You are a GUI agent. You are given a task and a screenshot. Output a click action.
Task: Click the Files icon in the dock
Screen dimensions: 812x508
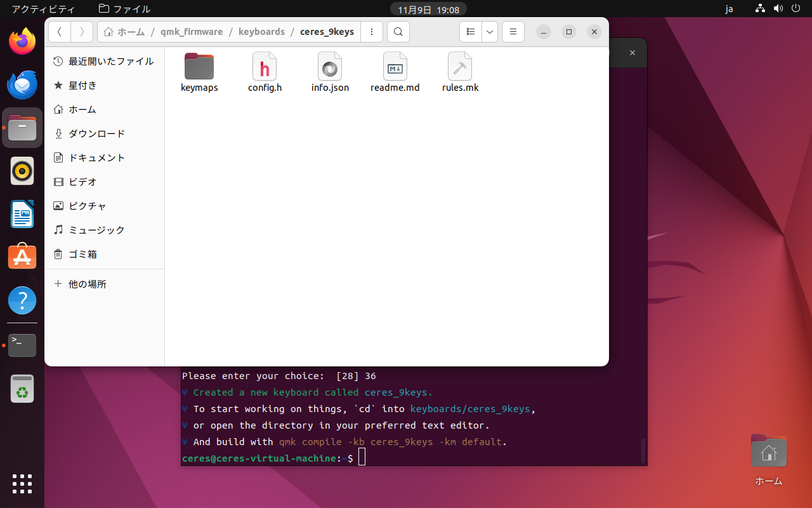(22, 128)
